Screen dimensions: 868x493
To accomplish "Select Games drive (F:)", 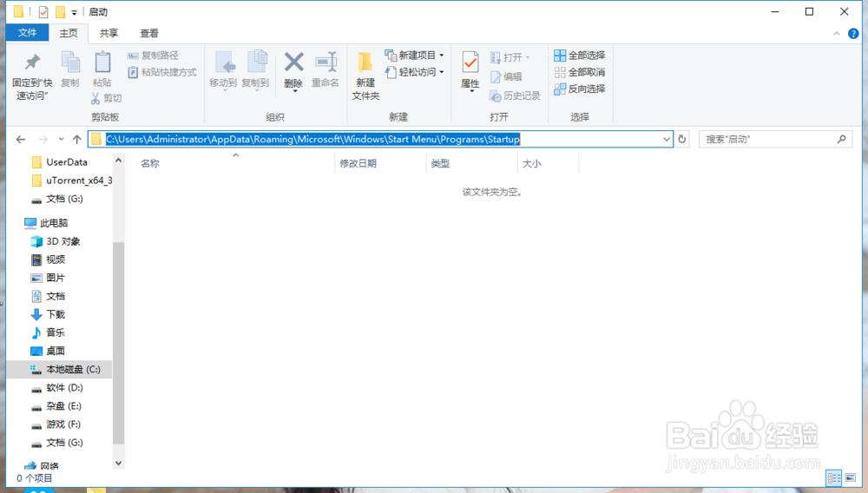I will pos(56,424).
